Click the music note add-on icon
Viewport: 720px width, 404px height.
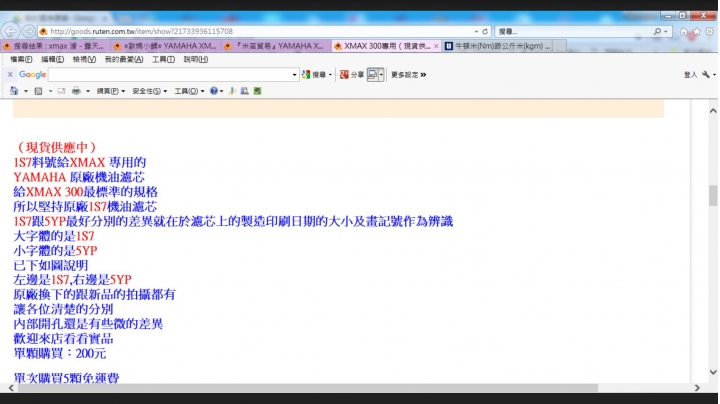point(232,91)
